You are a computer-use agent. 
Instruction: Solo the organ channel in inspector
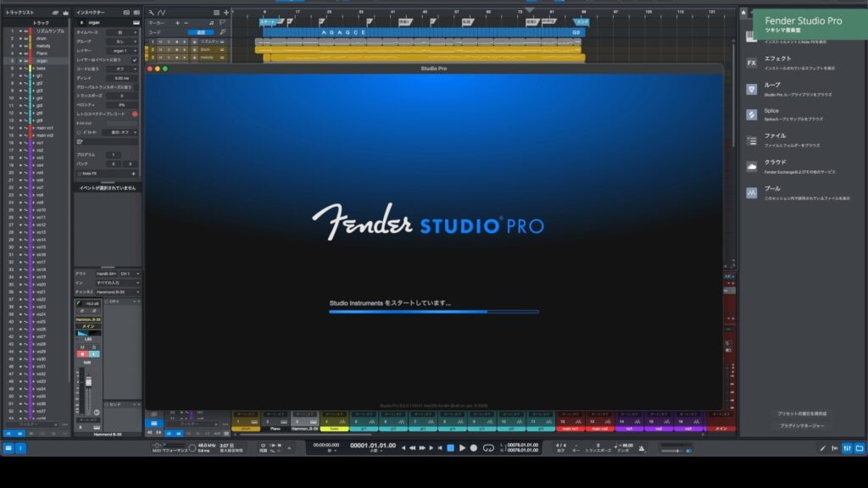pos(92,354)
